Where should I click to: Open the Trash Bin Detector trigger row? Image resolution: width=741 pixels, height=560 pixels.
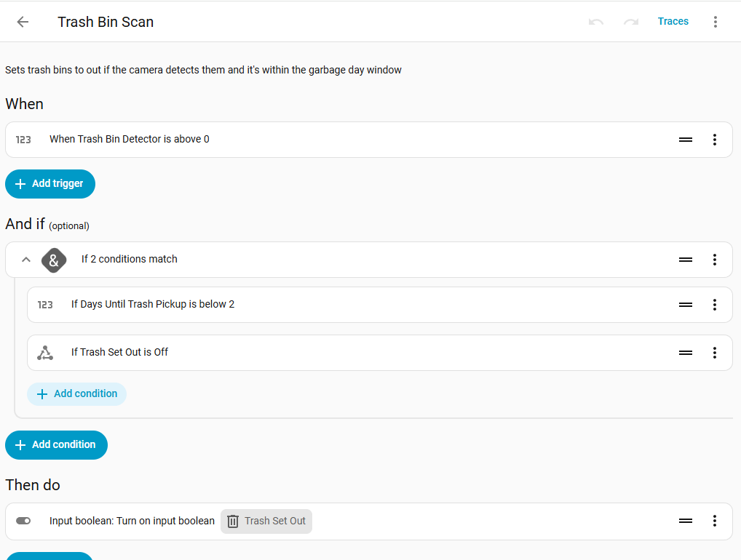(368, 140)
